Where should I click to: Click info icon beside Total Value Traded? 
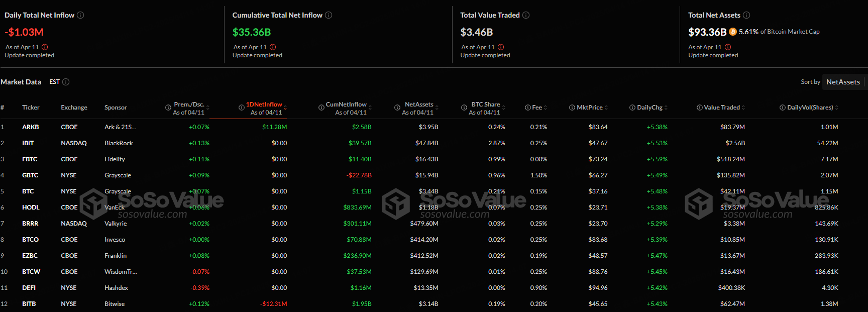[526, 15]
